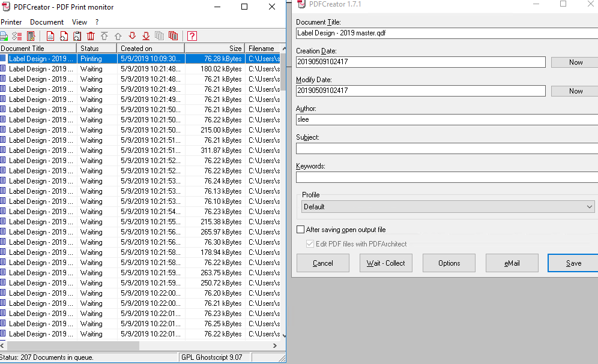Open the View menu

coord(79,22)
